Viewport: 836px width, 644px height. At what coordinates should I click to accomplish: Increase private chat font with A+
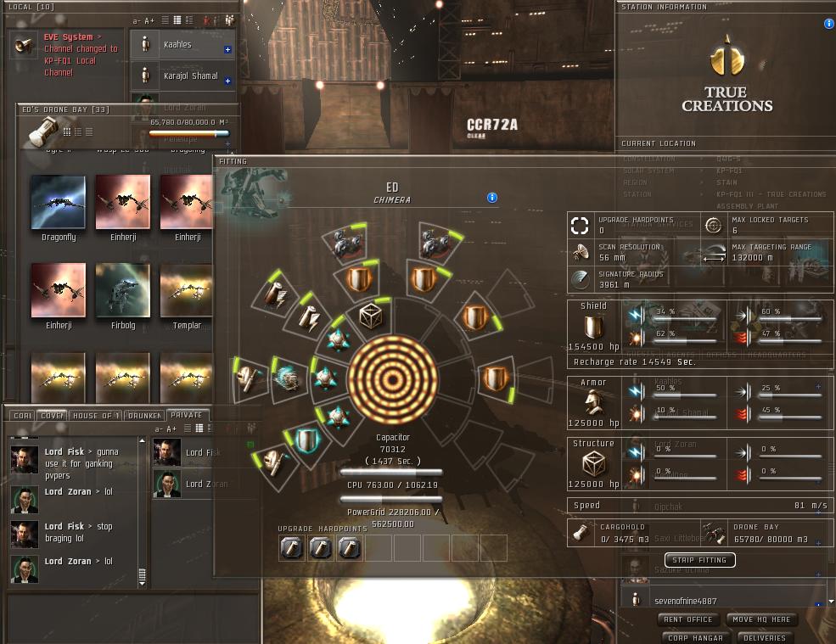pyautogui.click(x=171, y=428)
